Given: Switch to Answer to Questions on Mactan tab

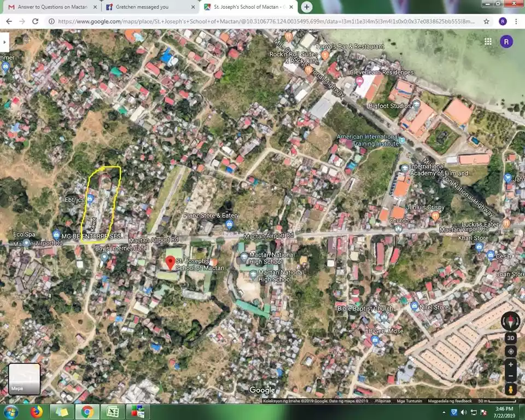Looking at the screenshot, I should [x=52, y=7].
